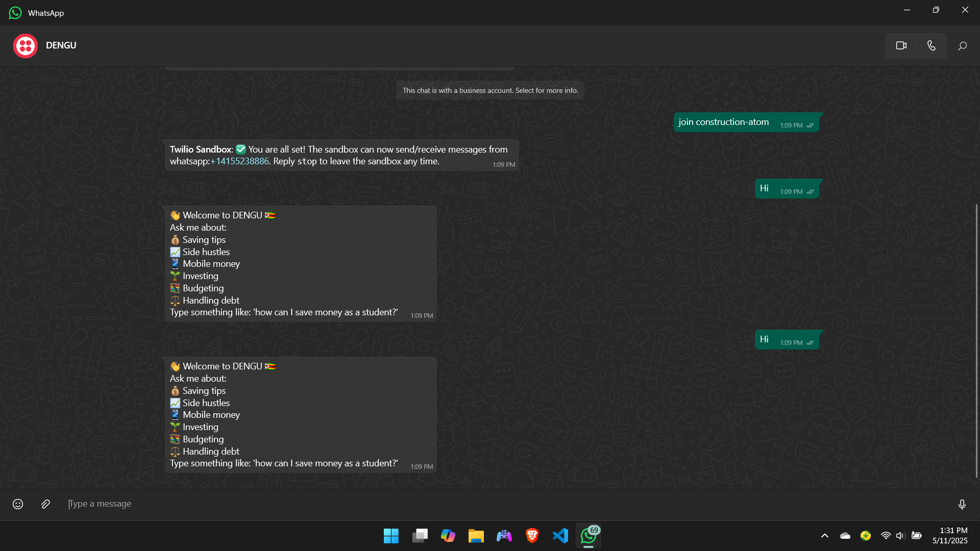Select the business account info notice
The height and width of the screenshot is (551, 980).
pyautogui.click(x=490, y=90)
